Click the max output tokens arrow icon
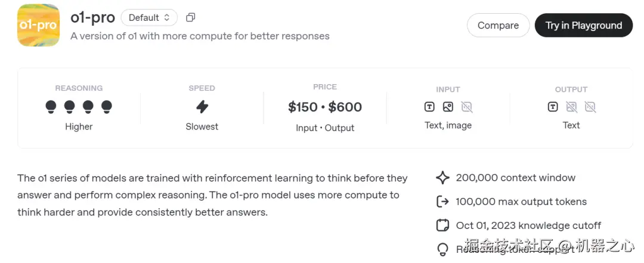 click(442, 202)
